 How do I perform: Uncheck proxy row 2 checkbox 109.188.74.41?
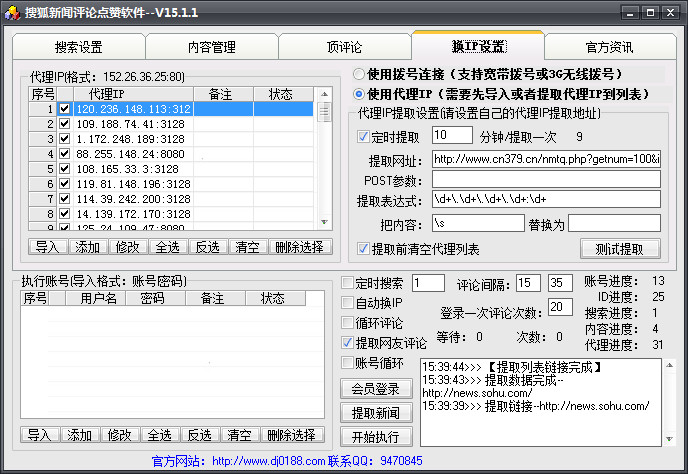click(x=64, y=124)
